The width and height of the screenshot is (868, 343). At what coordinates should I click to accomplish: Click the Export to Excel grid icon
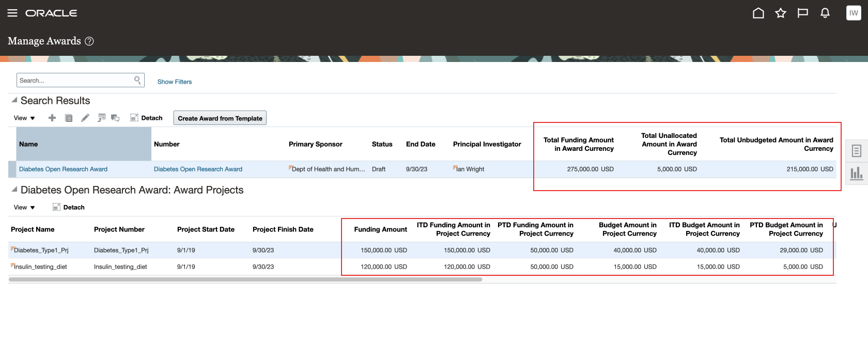click(101, 118)
